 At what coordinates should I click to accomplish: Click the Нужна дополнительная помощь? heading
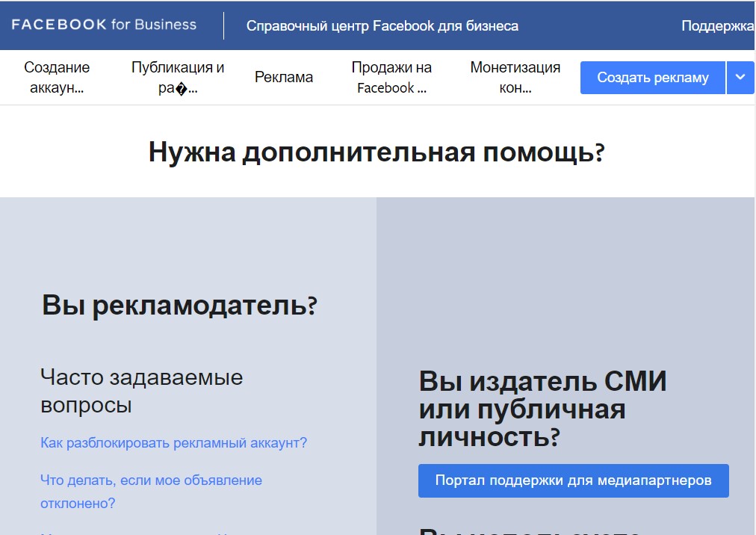(377, 152)
